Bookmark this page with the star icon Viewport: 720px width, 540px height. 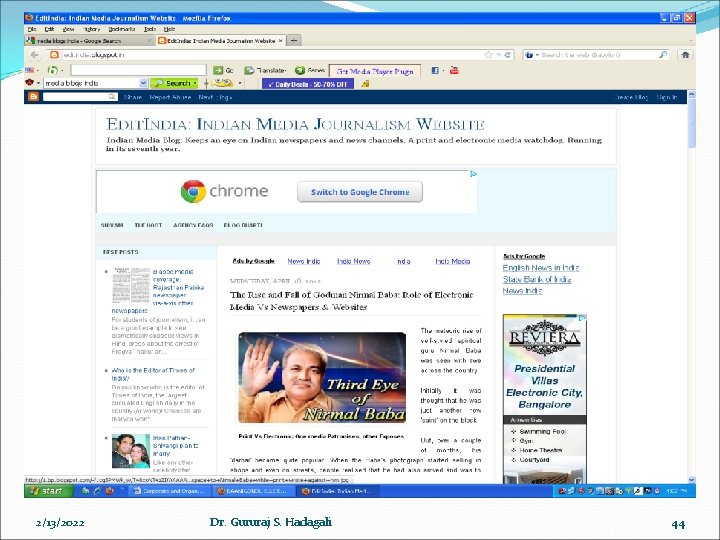point(489,55)
